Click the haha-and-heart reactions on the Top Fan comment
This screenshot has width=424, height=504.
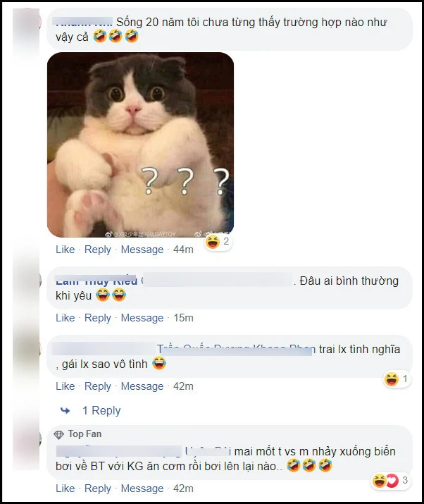pos(391,481)
